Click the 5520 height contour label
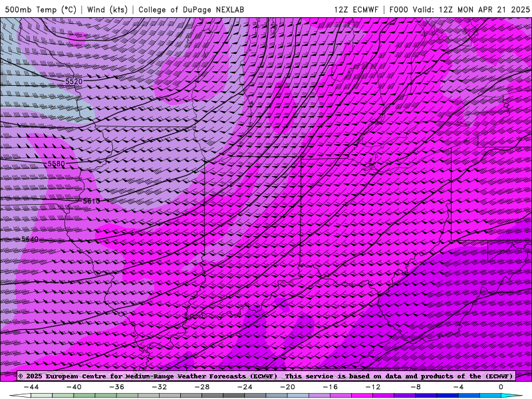 (74, 81)
